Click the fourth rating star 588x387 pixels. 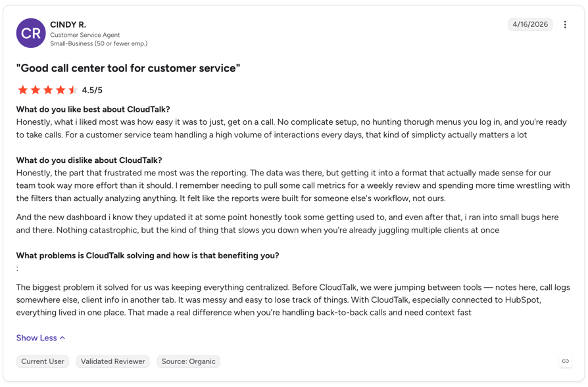tap(61, 90)
